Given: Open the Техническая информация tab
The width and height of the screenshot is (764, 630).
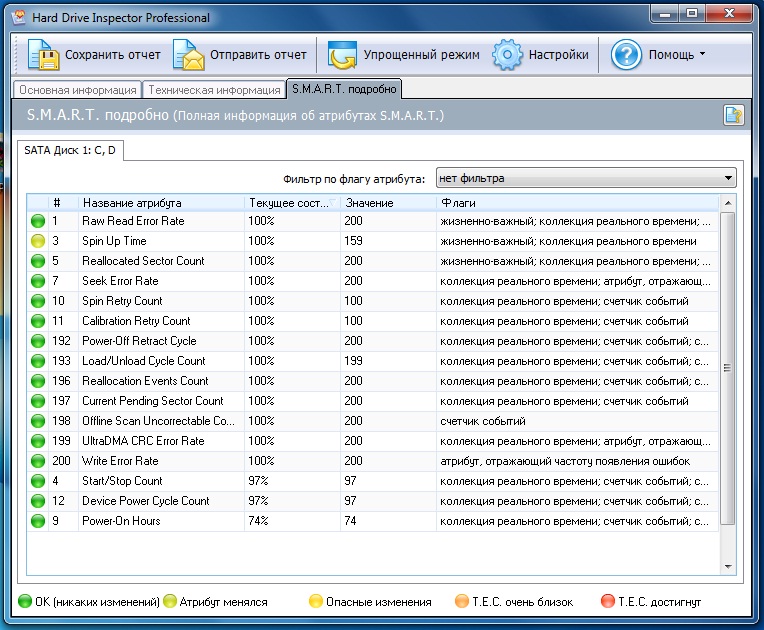Looking at the screenshot, I should [x=212, y=90].
